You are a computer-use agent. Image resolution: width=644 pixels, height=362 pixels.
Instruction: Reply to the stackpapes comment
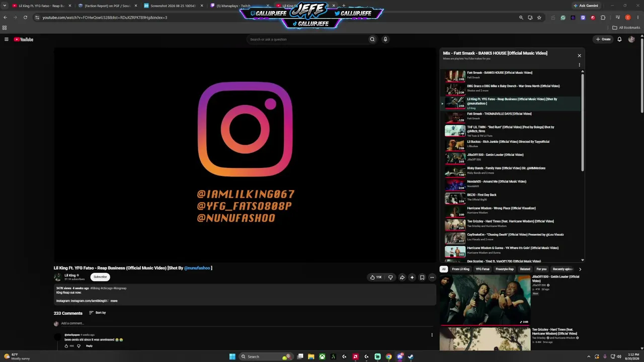click(89, 346)
